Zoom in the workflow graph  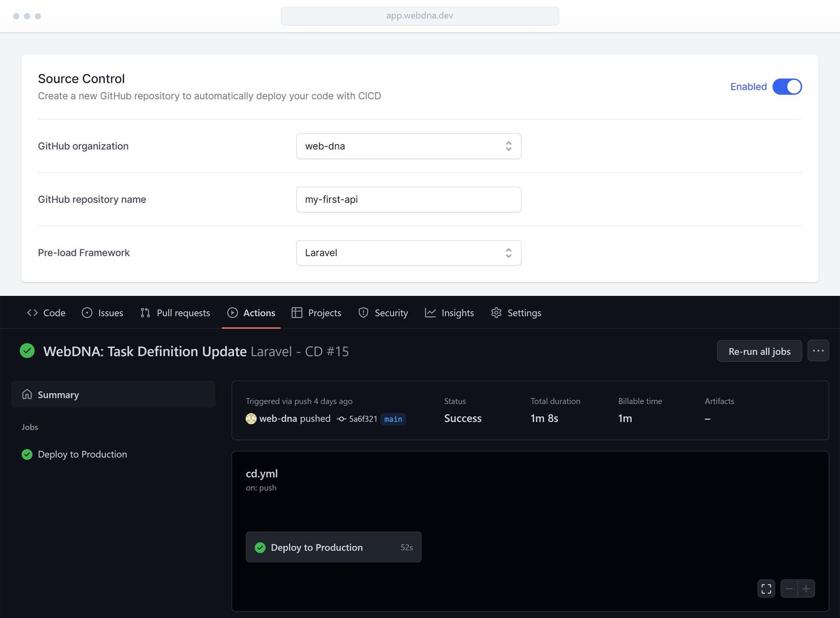click(806, 589)
